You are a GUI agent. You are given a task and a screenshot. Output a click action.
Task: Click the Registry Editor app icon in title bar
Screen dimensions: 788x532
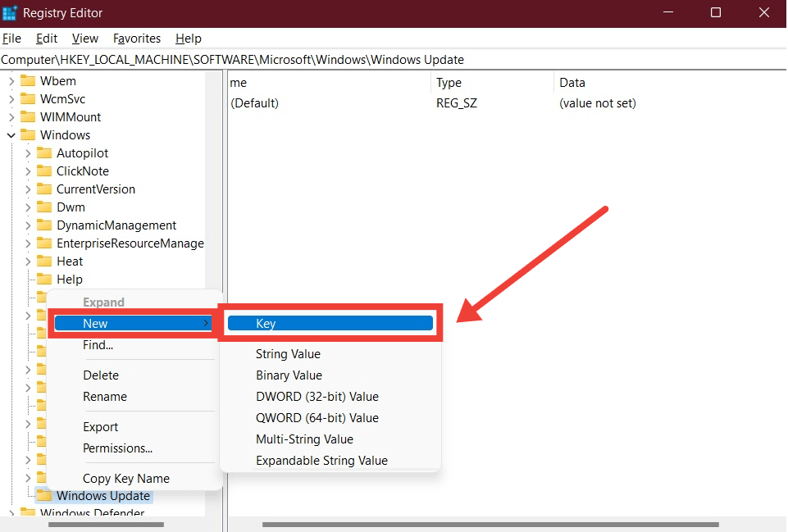11,12
